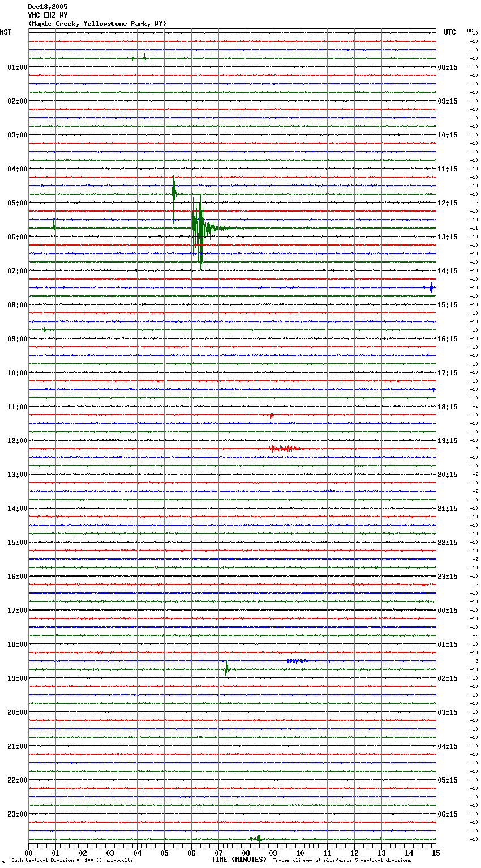The image size is (481, 868).
Task: Select the 02:00 MST hour label
Action: (x=18, y=101)
